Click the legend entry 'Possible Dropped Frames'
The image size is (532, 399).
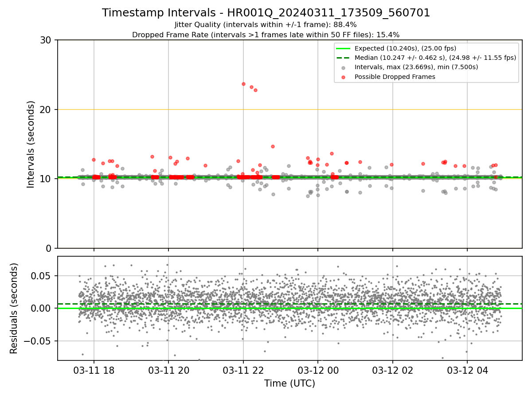click(395, 77)
